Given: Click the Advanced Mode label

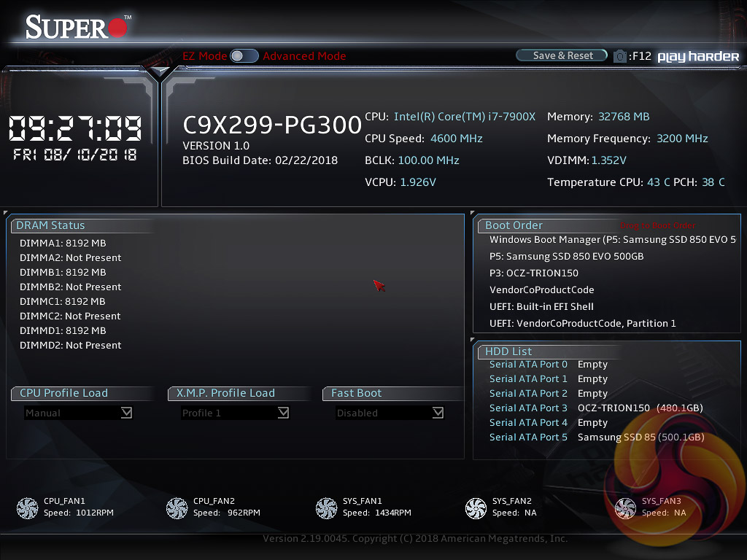Looking at the screenshot, I should [x=304, y=56].
